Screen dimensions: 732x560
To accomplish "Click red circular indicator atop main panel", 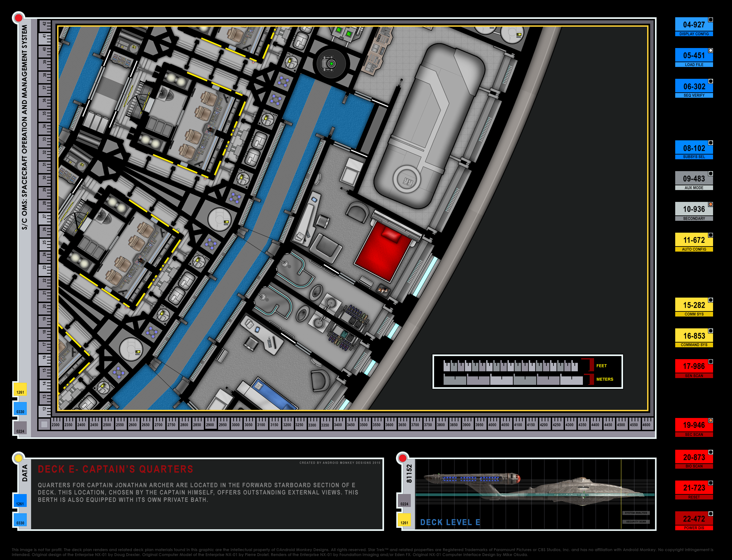I will click(19, 18).
